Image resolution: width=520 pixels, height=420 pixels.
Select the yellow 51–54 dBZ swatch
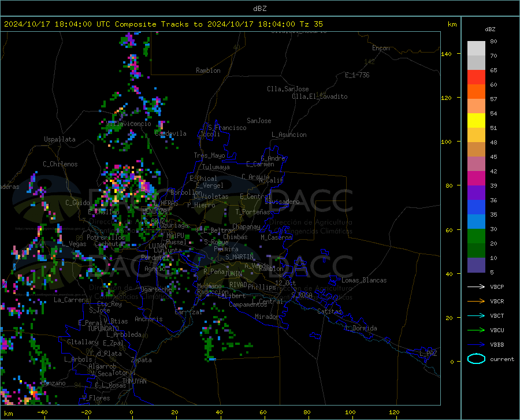tap(476, 121)
